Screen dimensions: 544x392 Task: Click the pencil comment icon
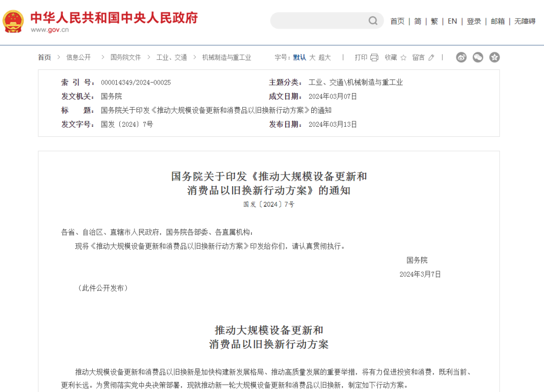[x=431, y=57]
